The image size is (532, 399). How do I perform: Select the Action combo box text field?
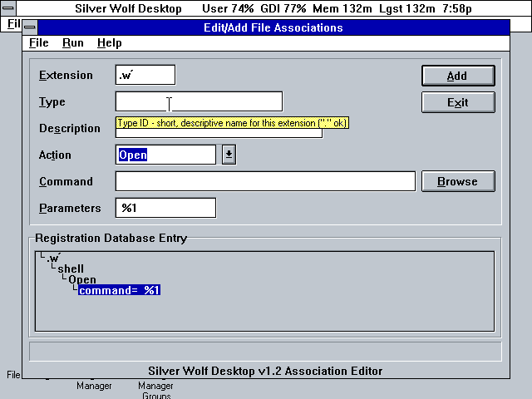[165, 155]
